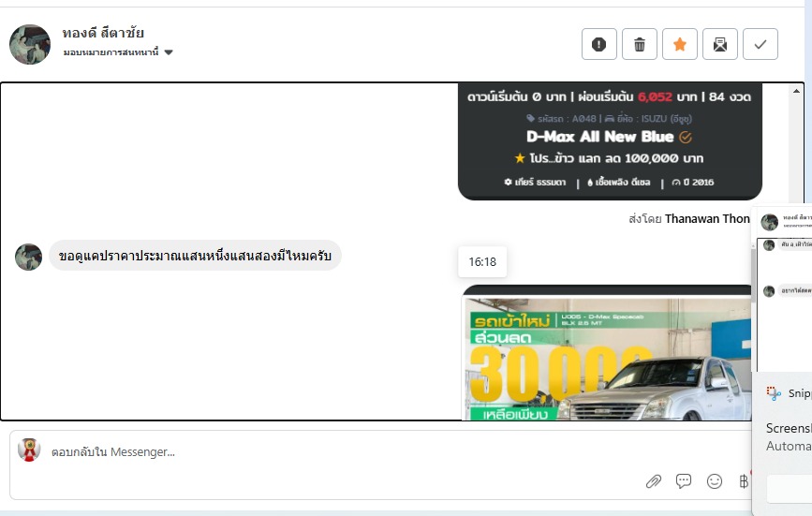Viewport: 812px width, 516px height.
Task: Click the 16:18 timestamp tooltip
Action: (x=482, y=262)
